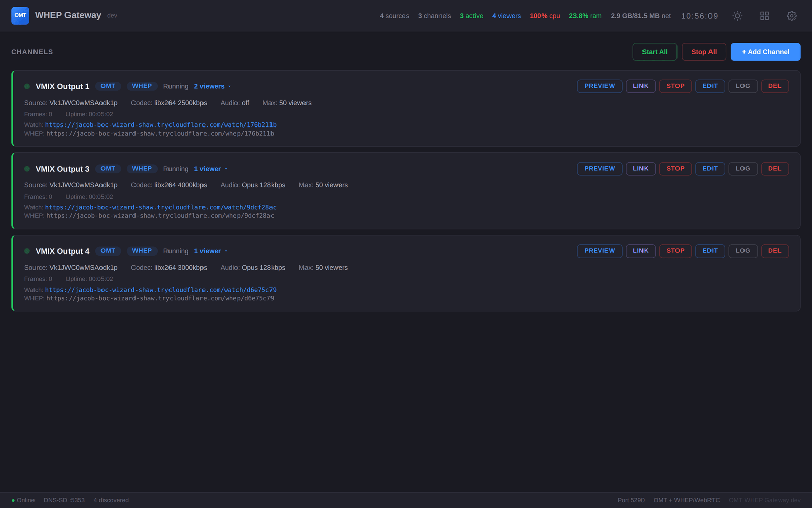Toggle light theme with the sun icon
812x508 pixels.
point(737,16)
